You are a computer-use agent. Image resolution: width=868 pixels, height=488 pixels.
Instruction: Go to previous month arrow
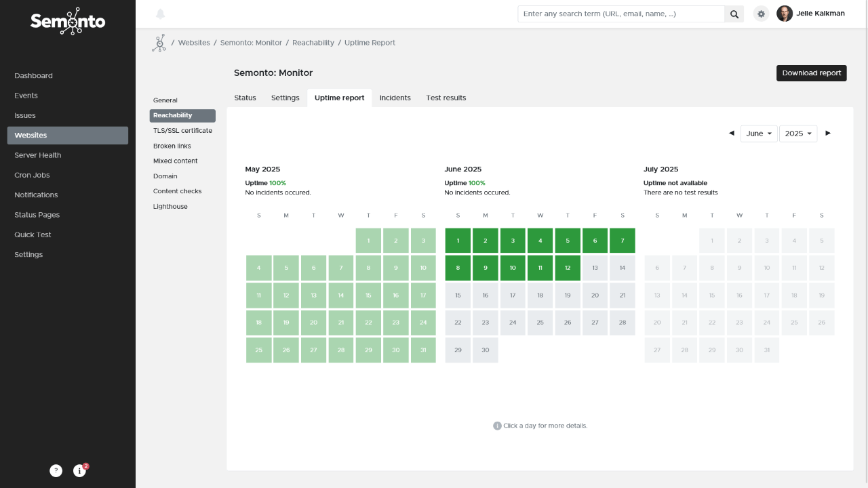coord(731,134)
